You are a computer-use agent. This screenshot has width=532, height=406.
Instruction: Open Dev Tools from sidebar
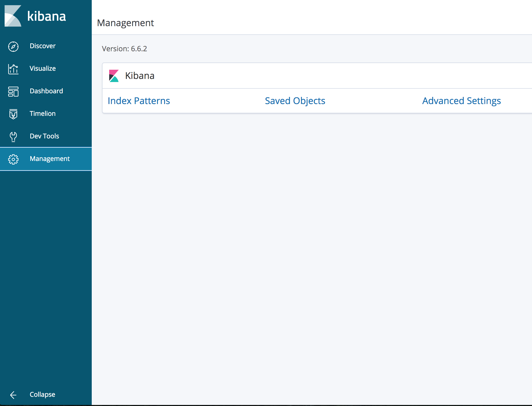click(44, 136)
